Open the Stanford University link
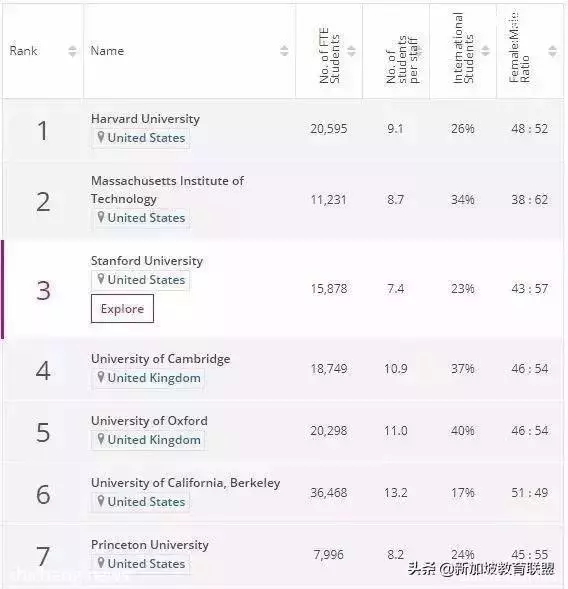 click(x=147, y=261)
